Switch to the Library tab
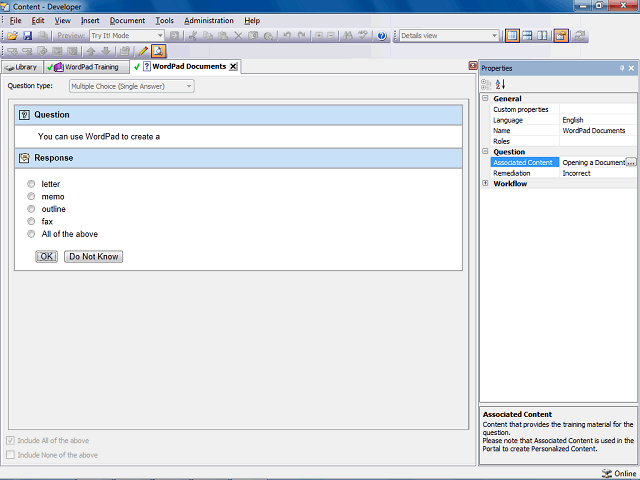640x480 pixels. (x=21, y=67)
